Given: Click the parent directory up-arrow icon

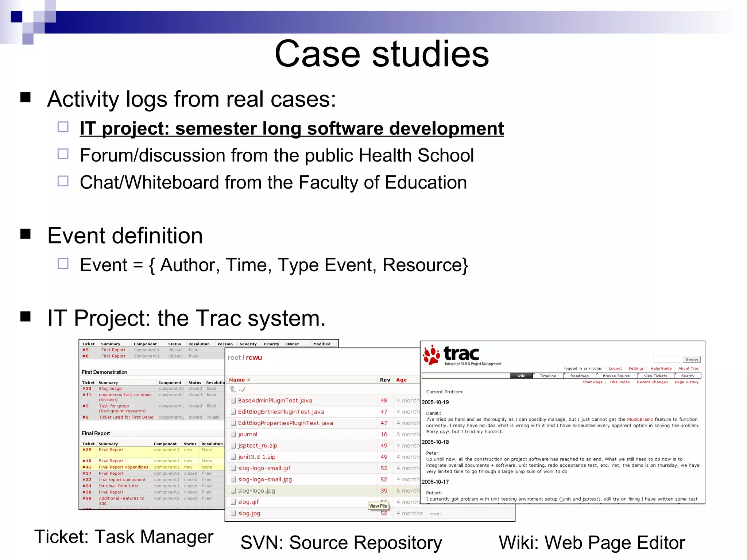Looking at the screenshot, I should click(x=233, y=389).
